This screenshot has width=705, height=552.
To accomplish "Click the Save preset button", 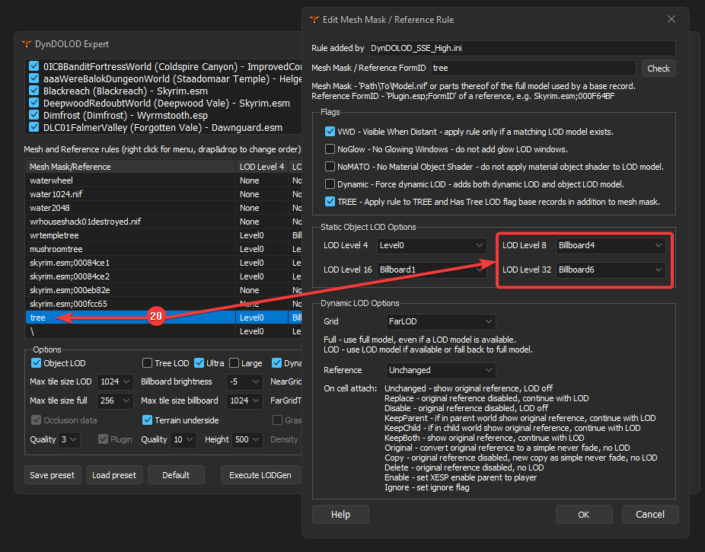I will click(x=52, y=475).
